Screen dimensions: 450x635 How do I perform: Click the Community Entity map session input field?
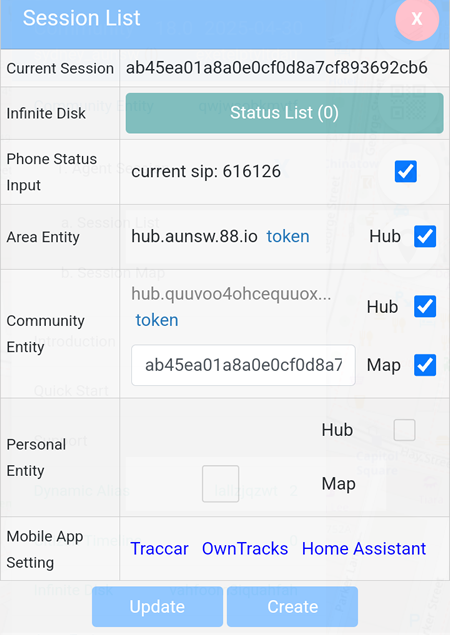[243, 365]
